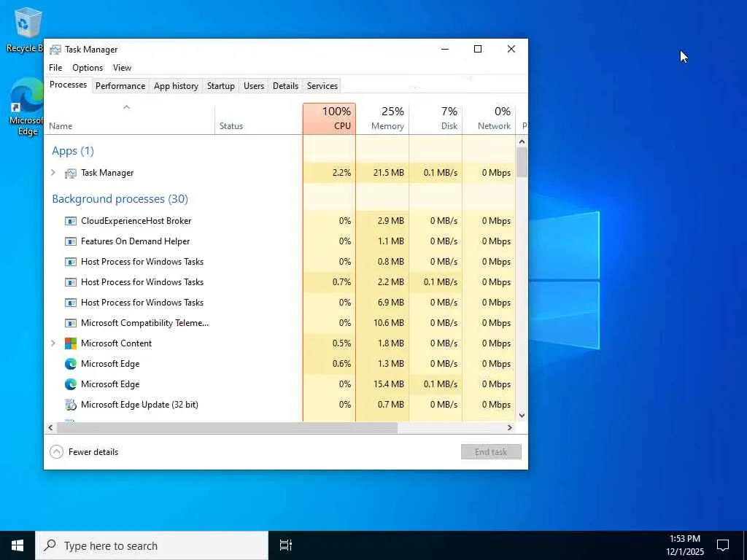Click the horizontal scrollbar right arrow
This screenshot has width=747, height=560.
tap(510, 427)
